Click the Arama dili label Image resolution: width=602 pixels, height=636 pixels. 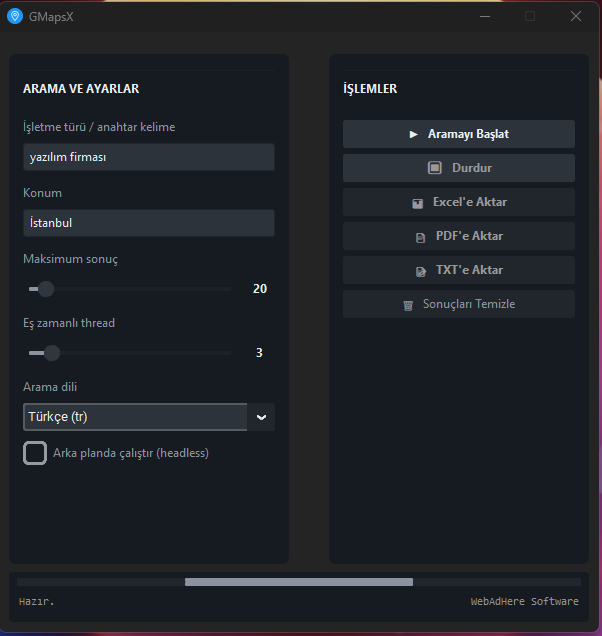[50, 387]
